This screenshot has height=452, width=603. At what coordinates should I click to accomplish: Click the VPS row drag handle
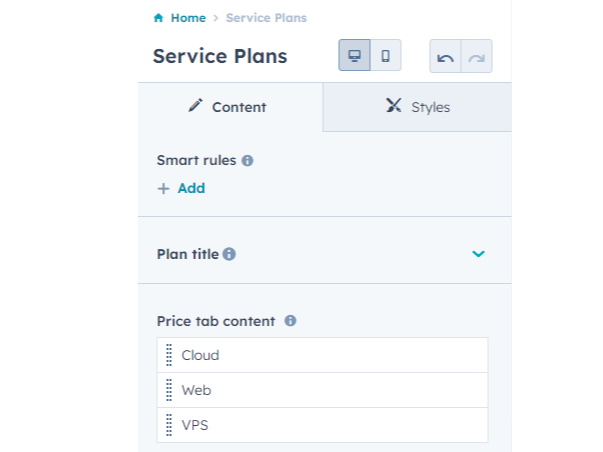169,425
